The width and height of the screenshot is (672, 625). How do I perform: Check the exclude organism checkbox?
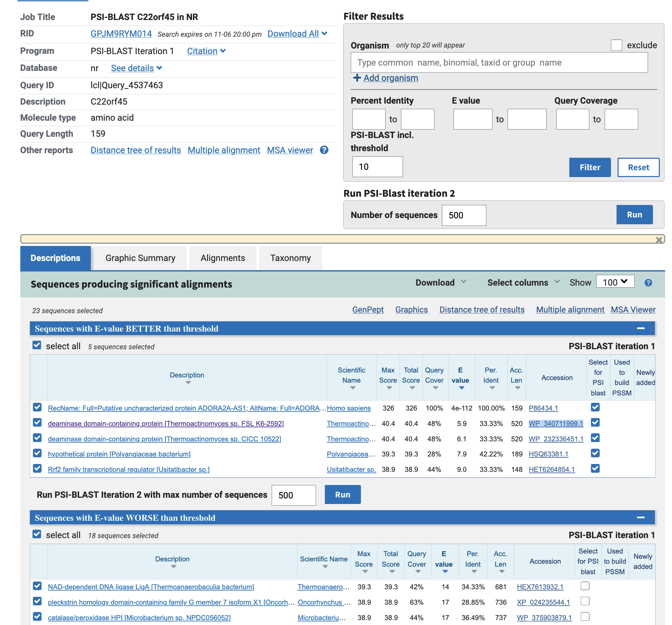tap(616, 45)
